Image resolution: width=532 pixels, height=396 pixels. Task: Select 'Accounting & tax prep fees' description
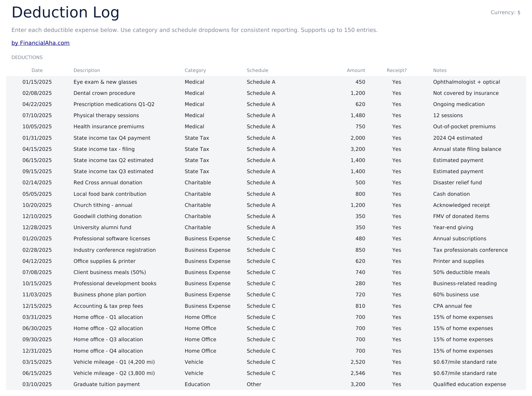[108, 306]
